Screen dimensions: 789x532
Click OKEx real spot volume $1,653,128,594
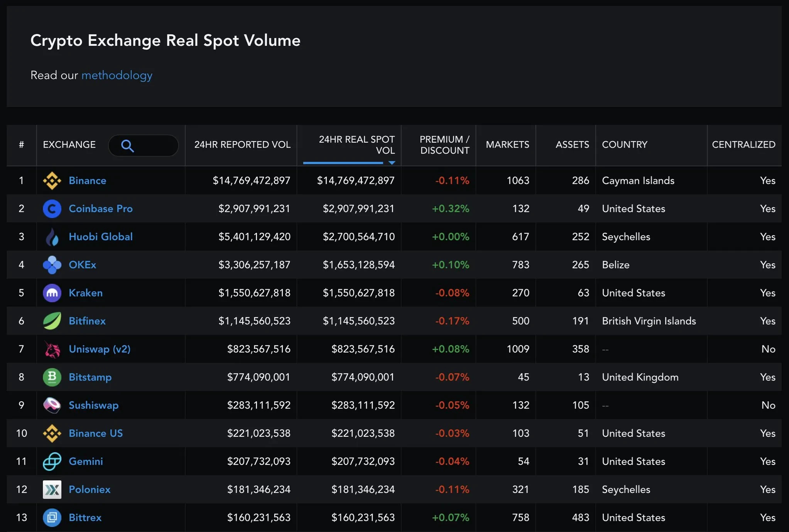pos(359,265)
